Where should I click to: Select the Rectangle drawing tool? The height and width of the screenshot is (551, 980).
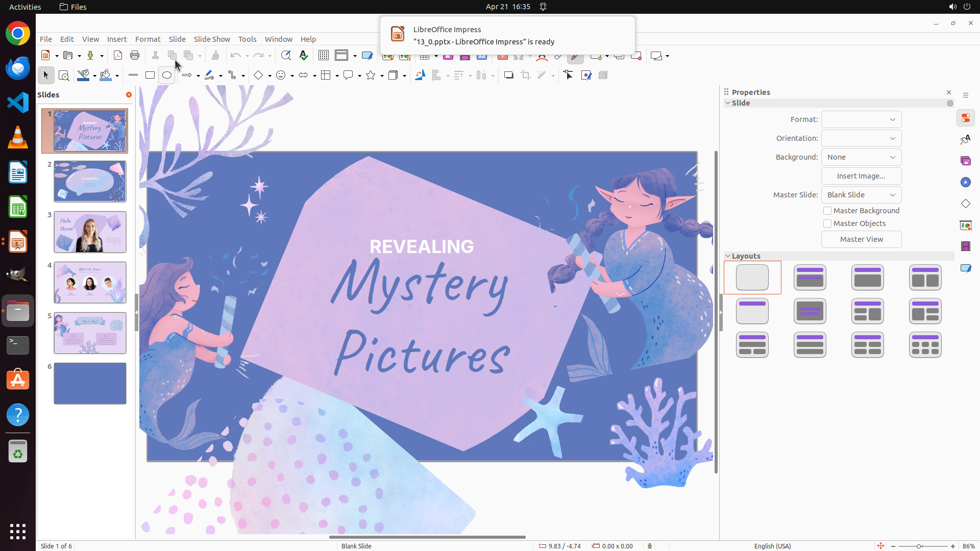tap(150, 76)
